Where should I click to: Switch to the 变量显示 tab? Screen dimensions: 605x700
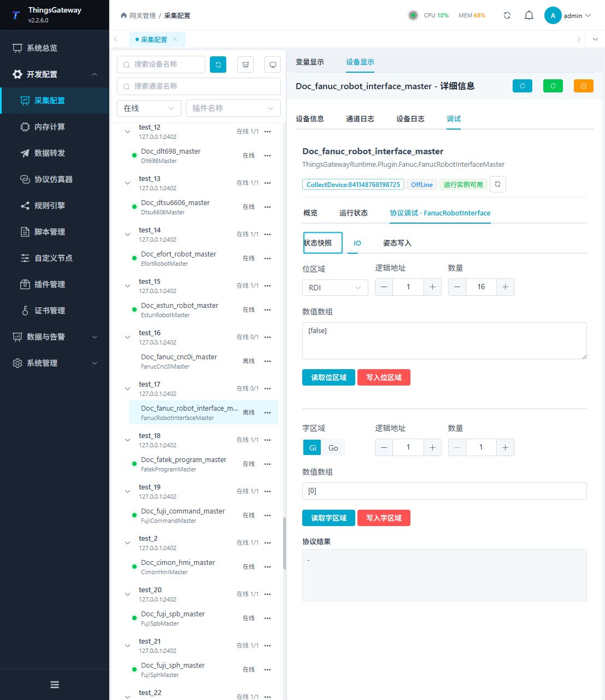pyautogui.click(x=310, y=62)
